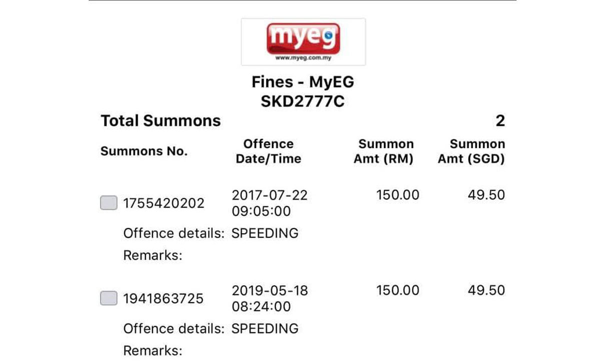Click the Fines - MyEG page title
The image size is (600, 364).
click(x=302, y=81)
